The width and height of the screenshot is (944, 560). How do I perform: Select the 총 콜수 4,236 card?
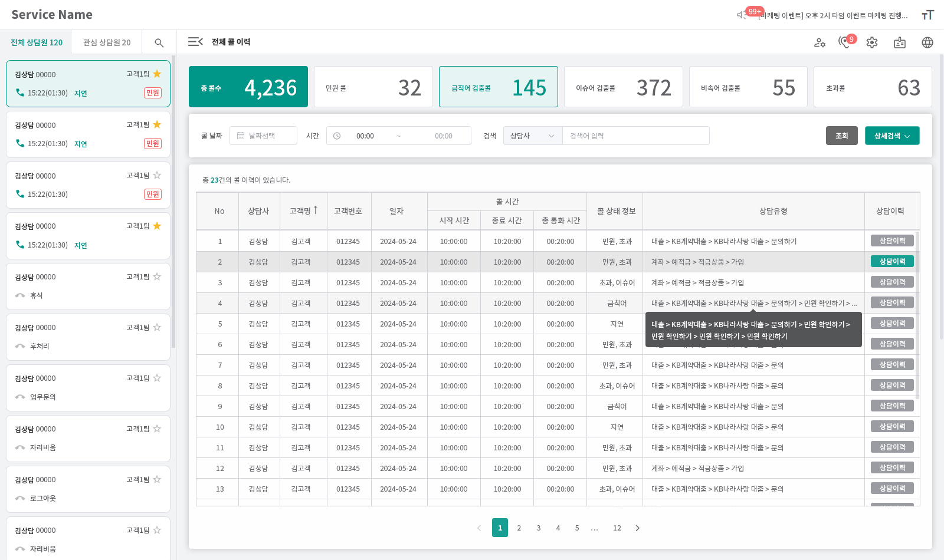pyautogui.click(x=248, y=87)
